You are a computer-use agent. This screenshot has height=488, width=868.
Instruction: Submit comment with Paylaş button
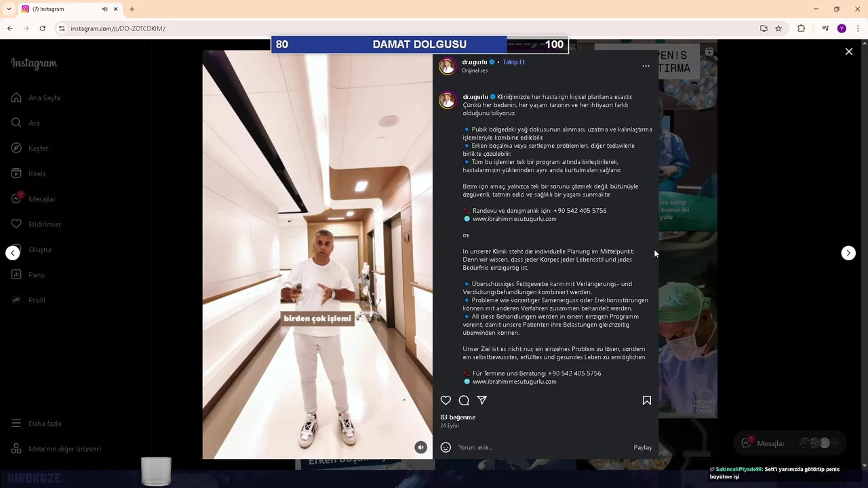tap(642, 447)
